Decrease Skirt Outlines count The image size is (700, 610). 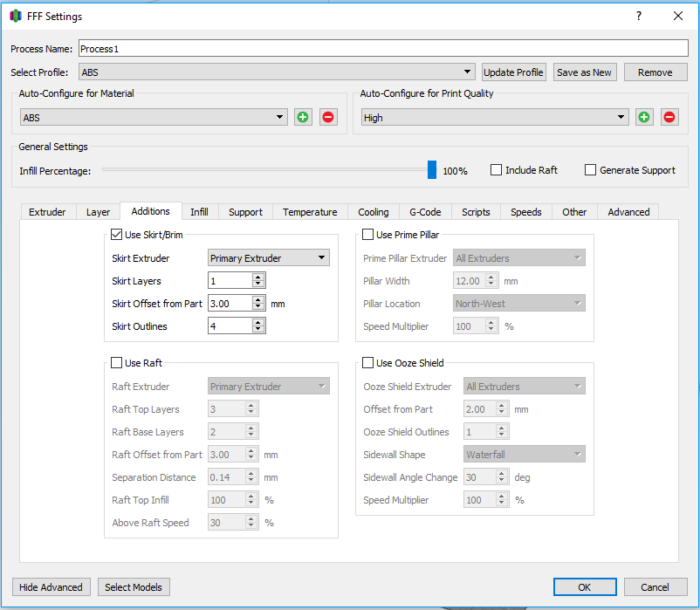pyautogui.click(x=258, y=330)
